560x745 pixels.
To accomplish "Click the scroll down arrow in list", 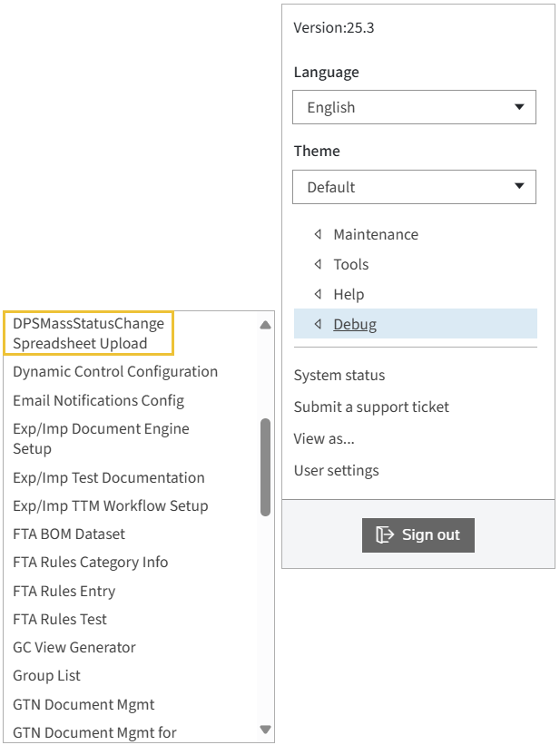I will (x=265, y=729).
